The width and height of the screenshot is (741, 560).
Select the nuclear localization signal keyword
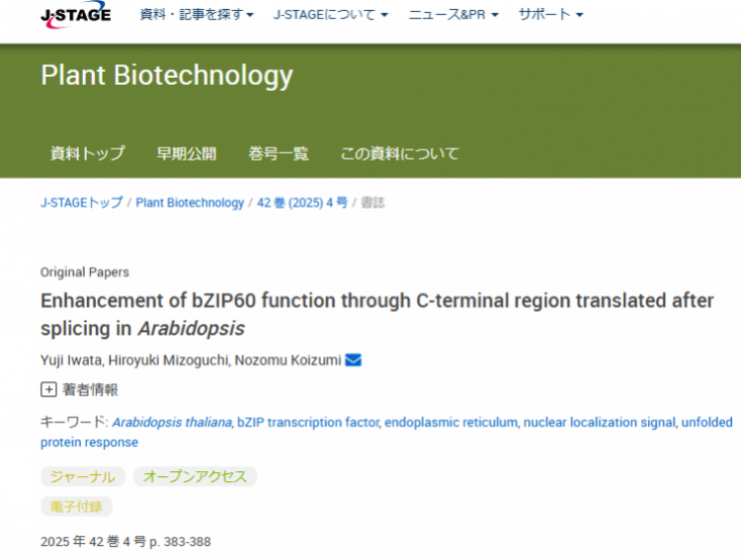click(x=599, y=423)
